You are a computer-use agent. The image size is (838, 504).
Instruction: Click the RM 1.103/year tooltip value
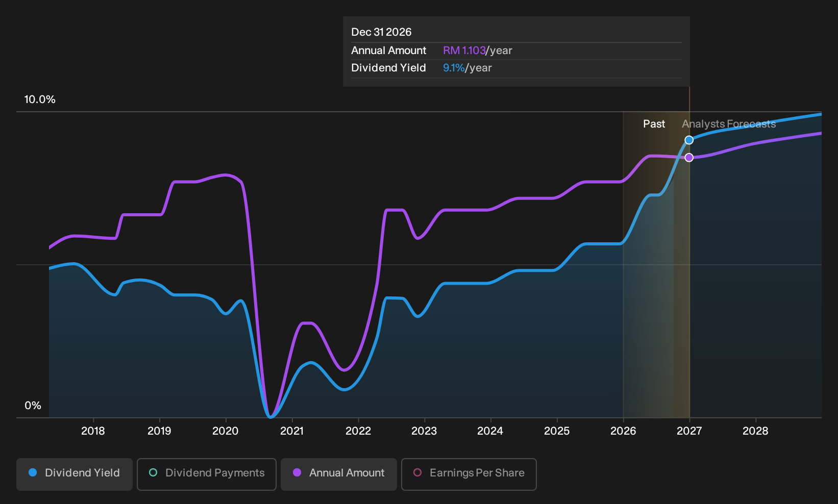pyautogui.click(x=478, y=51)
